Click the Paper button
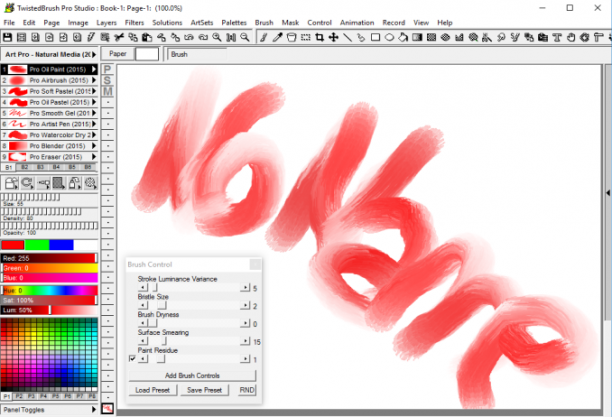Screen dimensions: 612x417 (x=117, y=54)
